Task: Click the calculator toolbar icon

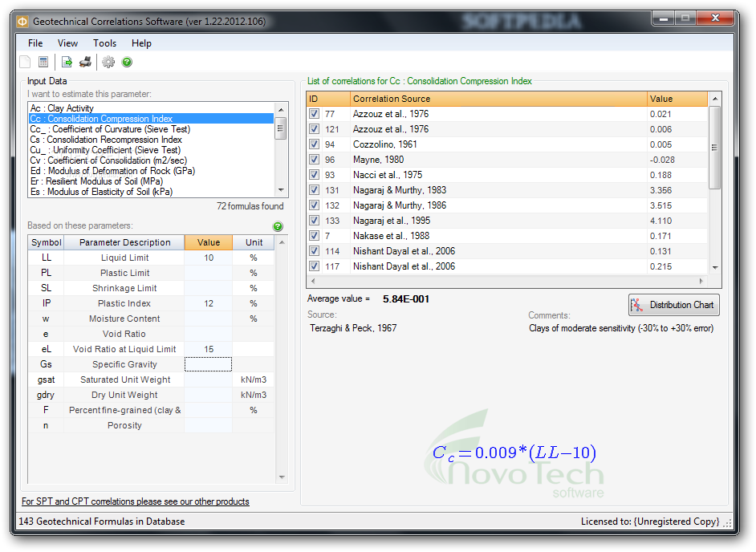Action: pyautogui.click(x=43, y=63)
